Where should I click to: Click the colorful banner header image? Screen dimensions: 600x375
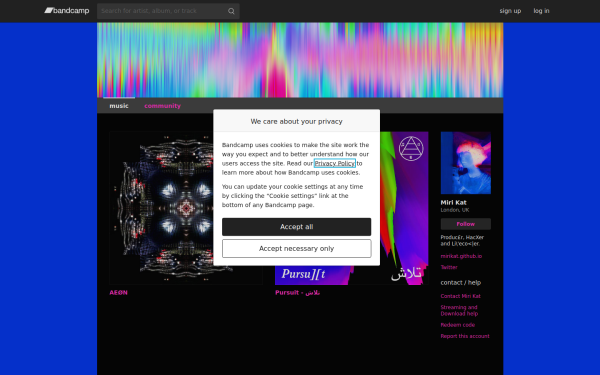(x=300, y=60)
